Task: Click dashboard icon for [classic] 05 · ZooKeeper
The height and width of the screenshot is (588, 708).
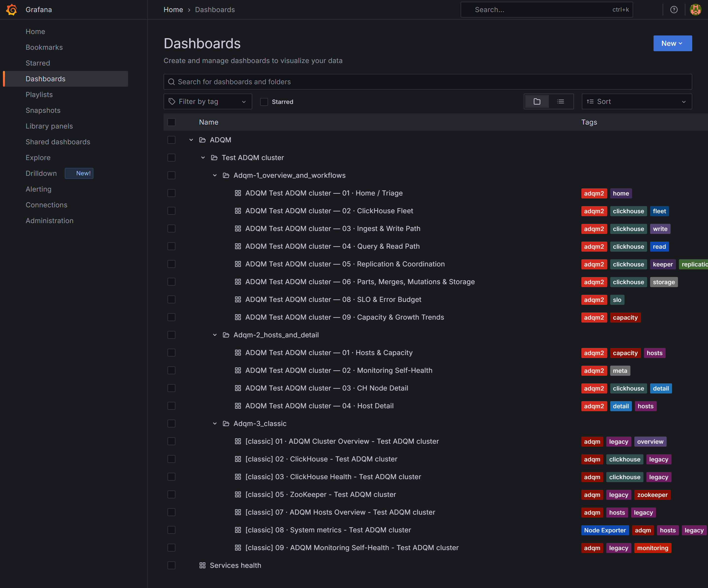Action: coord(238,494)
